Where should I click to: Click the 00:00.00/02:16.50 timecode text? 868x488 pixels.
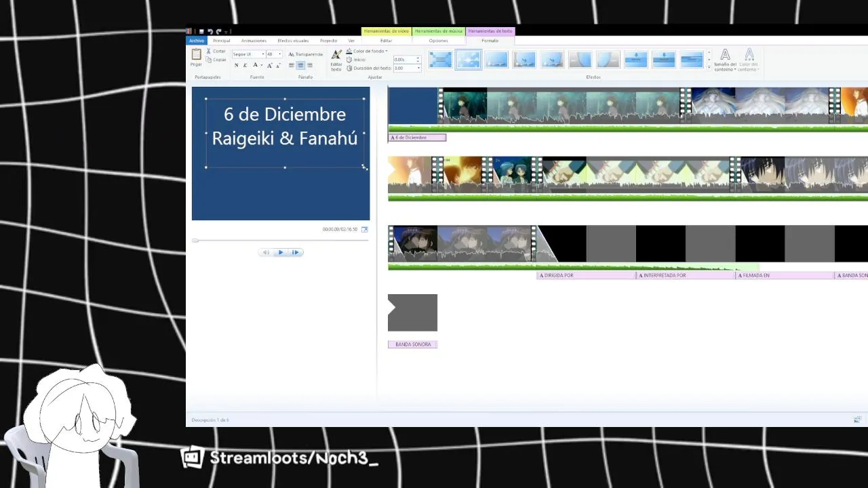pyautogui.click(x=340, y=230)
